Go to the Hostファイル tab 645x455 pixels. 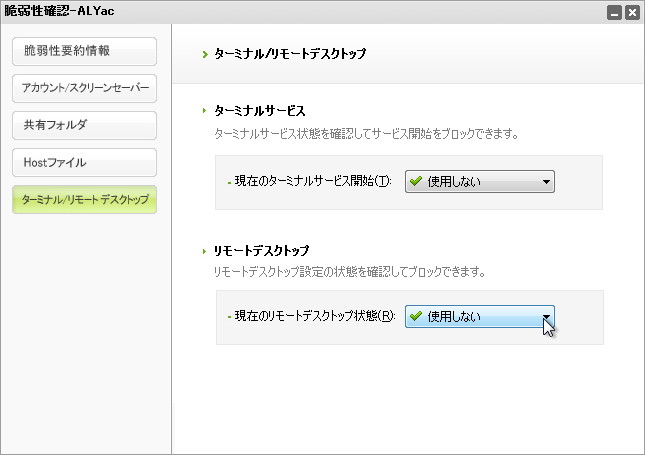click(85, 162)
